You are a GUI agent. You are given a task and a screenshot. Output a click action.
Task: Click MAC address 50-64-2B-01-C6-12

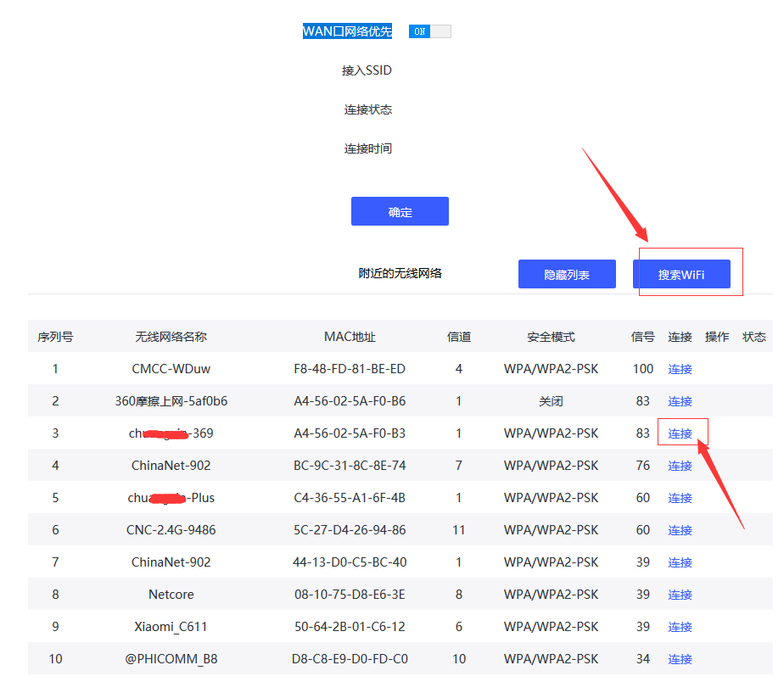350,627
